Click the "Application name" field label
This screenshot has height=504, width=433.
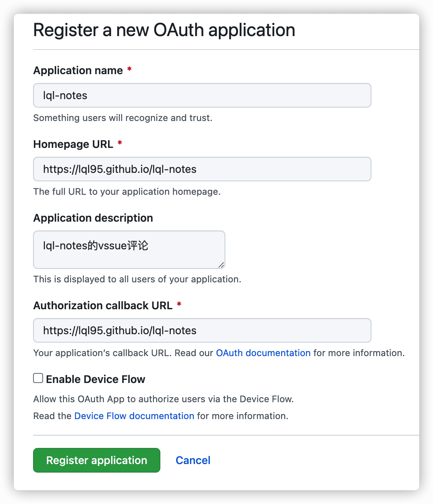tap(78, 71)
